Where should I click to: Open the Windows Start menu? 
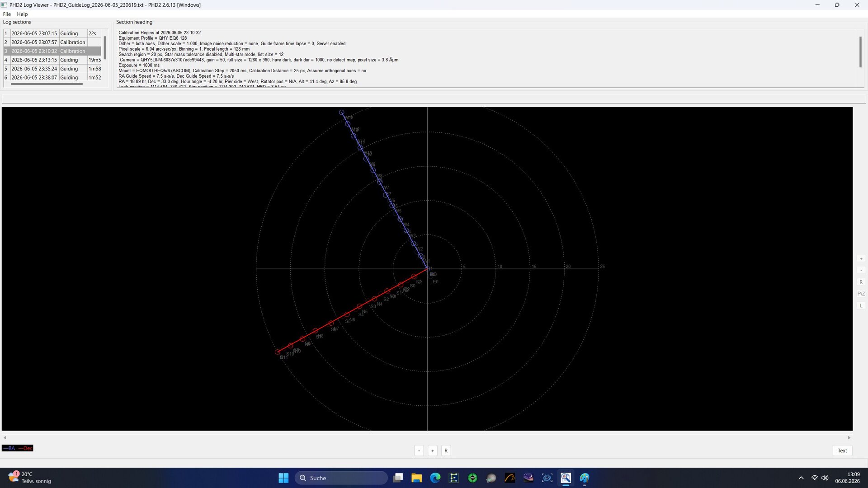click(283, 478)
